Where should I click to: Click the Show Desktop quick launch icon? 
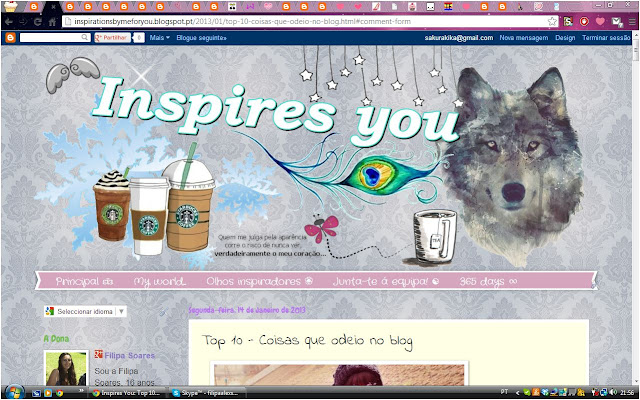[x=37, y=393]
